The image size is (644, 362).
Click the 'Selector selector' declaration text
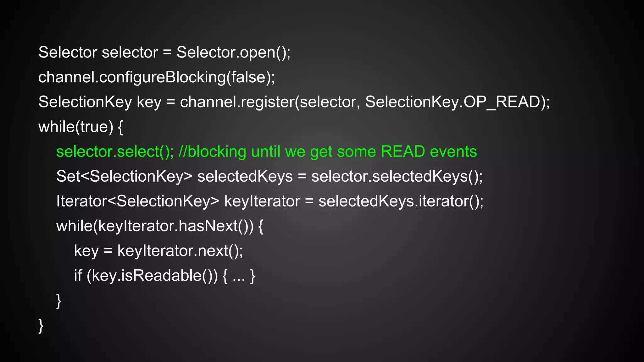tap(98, 52)
